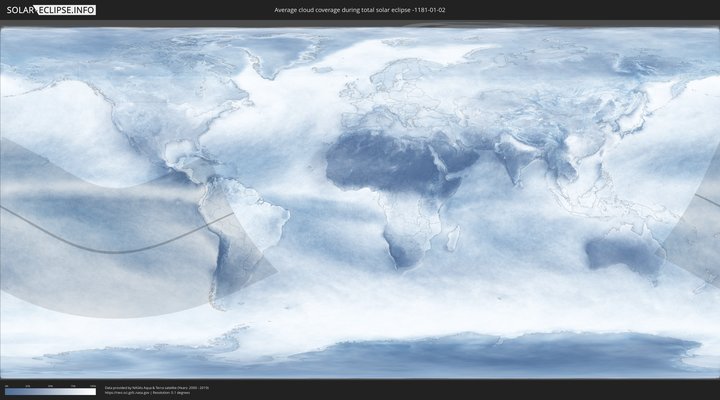Viewport: 720px width, 400px height.
Task: Click the SOLAR-ECLIPSE.INFO logo
Action: (x=51, y=10)
